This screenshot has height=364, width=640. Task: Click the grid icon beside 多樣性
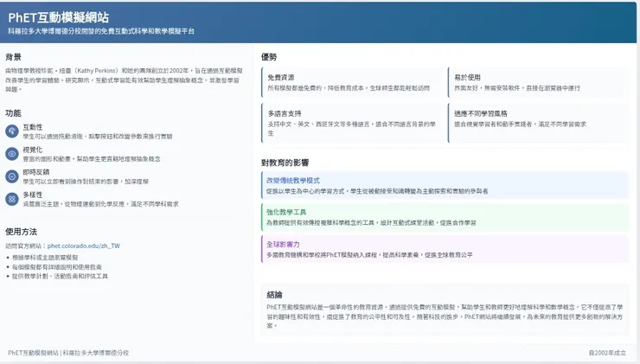12,199
